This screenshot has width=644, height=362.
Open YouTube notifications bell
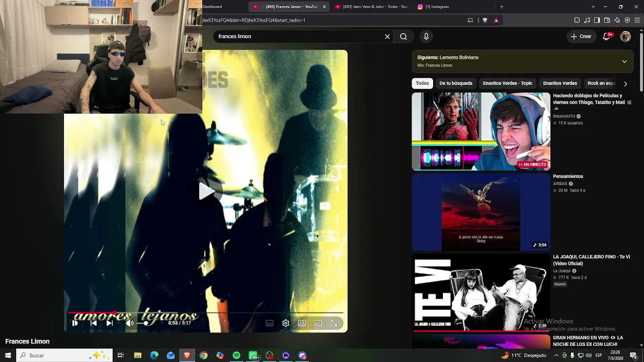pos(607,37)
